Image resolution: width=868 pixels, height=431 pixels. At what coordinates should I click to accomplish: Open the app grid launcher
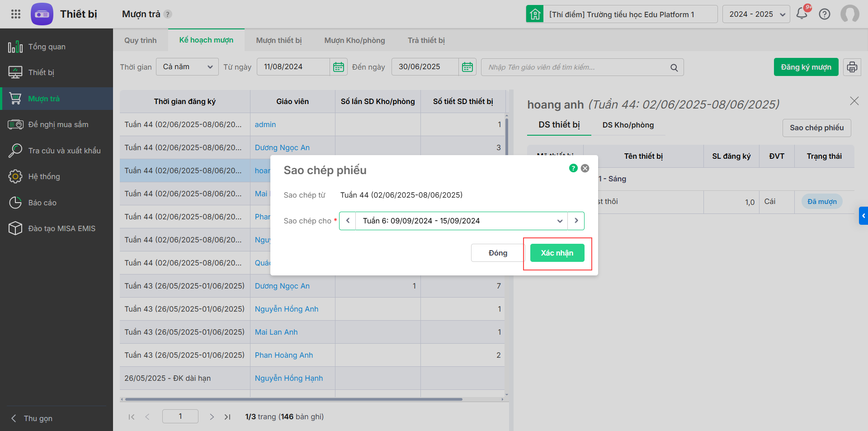(16, 14)
